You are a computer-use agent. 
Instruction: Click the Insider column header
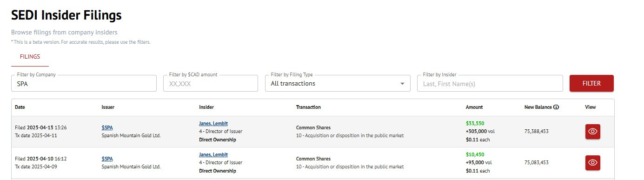pos(206,107)
